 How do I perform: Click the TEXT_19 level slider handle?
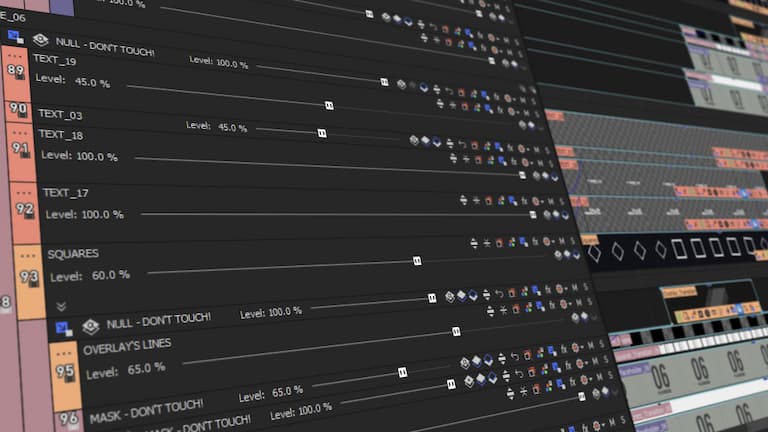click(329, 105)
